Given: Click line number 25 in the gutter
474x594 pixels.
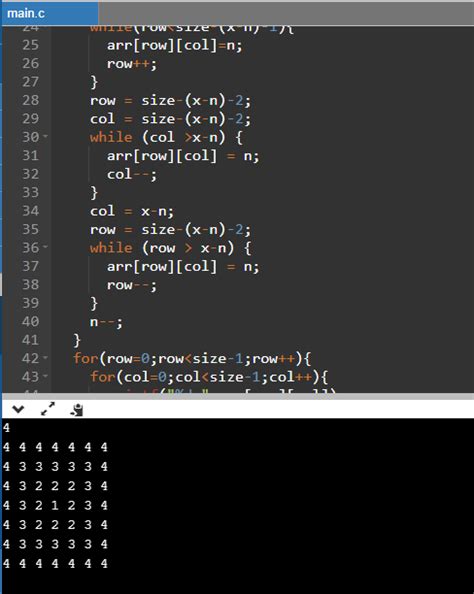Looking at the screenshot, I should point(30,45).
